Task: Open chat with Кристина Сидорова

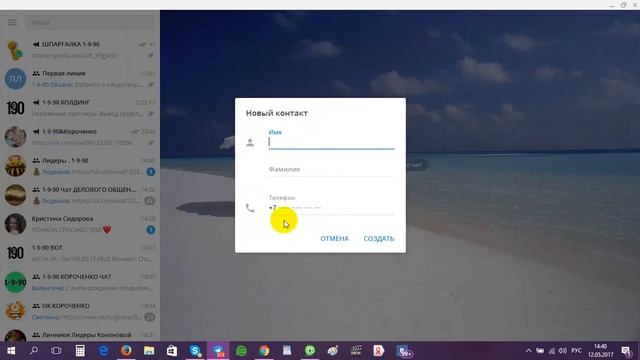Action: (x=80, y=224)
